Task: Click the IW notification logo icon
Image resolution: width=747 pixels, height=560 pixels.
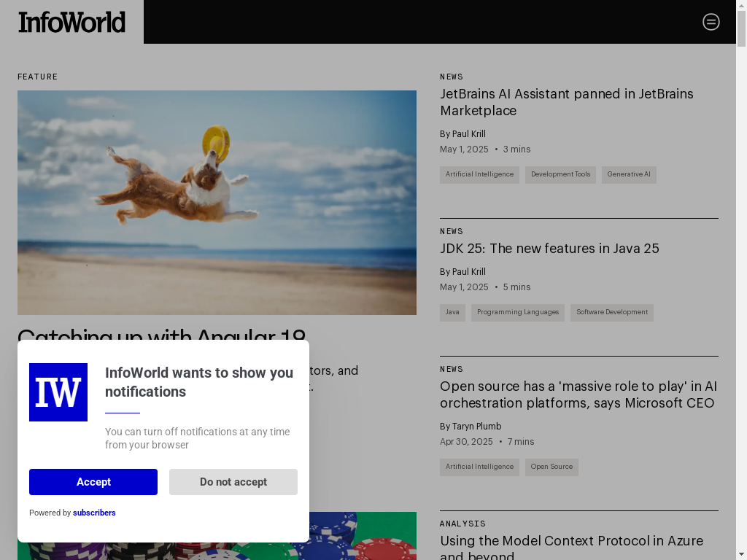Action: (x=58, y=392)
